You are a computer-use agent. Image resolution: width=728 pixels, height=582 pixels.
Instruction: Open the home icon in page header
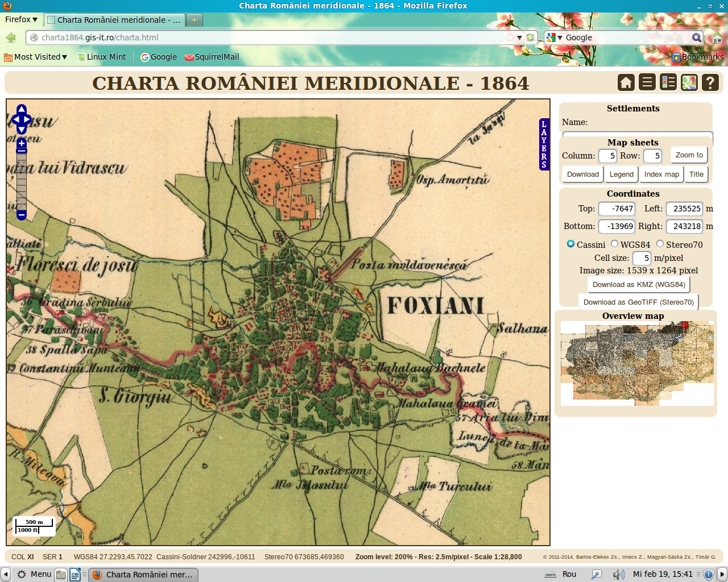tap(626, 82)
